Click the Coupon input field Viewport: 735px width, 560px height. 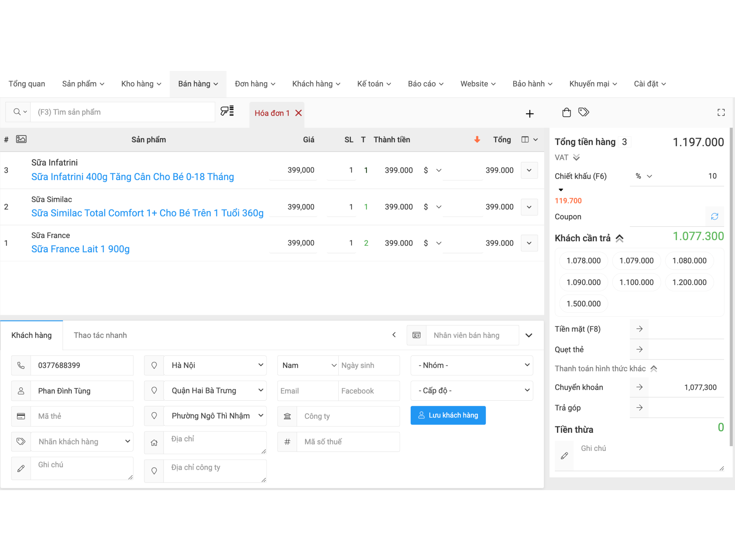pos(668,217)
